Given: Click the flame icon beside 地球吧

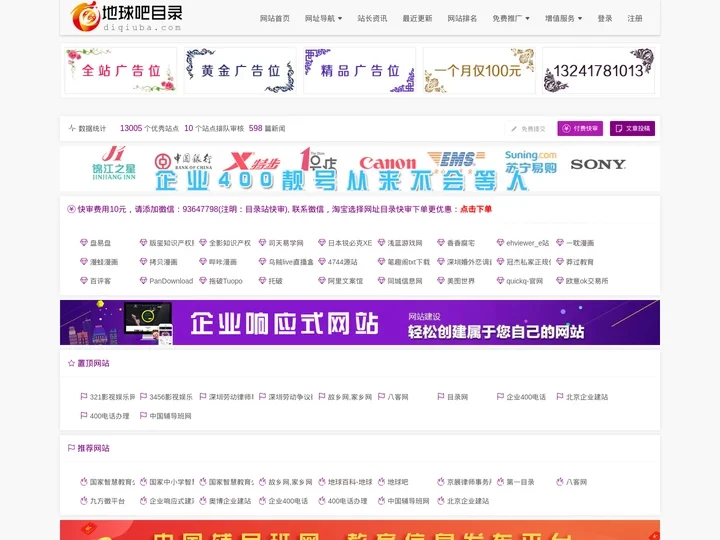Looking at the screenshot, I should 381,482.
